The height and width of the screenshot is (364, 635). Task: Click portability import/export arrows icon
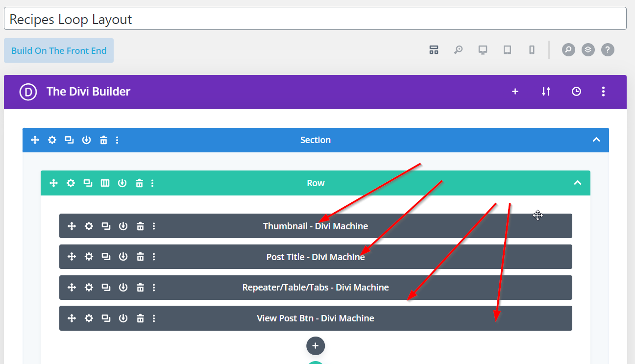tap(546, 92)
